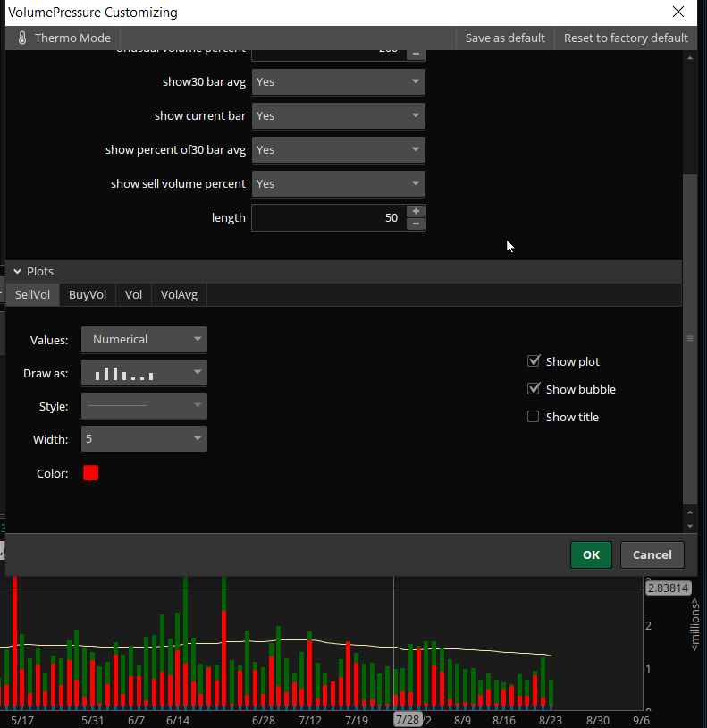Viewport: 707px width, 728px height.
Task: Decrease length with minus stepper
Action: click(x=416, y=224)
